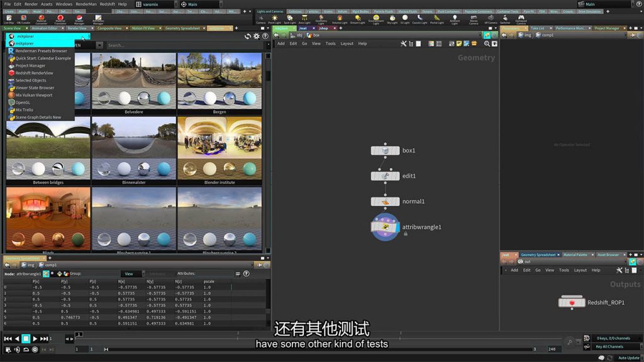Expand obj/box path dropdown
This screenshot has width=644, height=362.
coord(479,35)
